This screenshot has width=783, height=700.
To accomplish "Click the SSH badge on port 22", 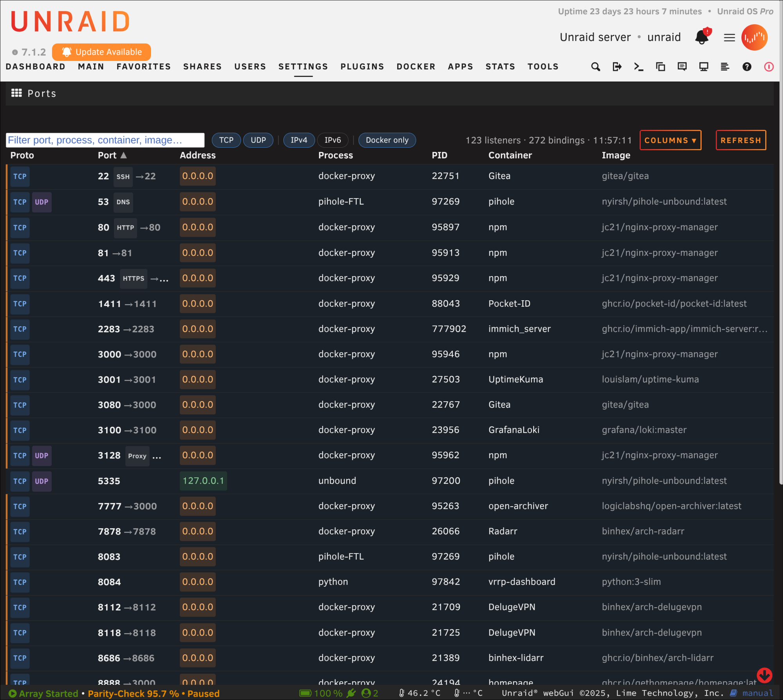I will 123,177.
